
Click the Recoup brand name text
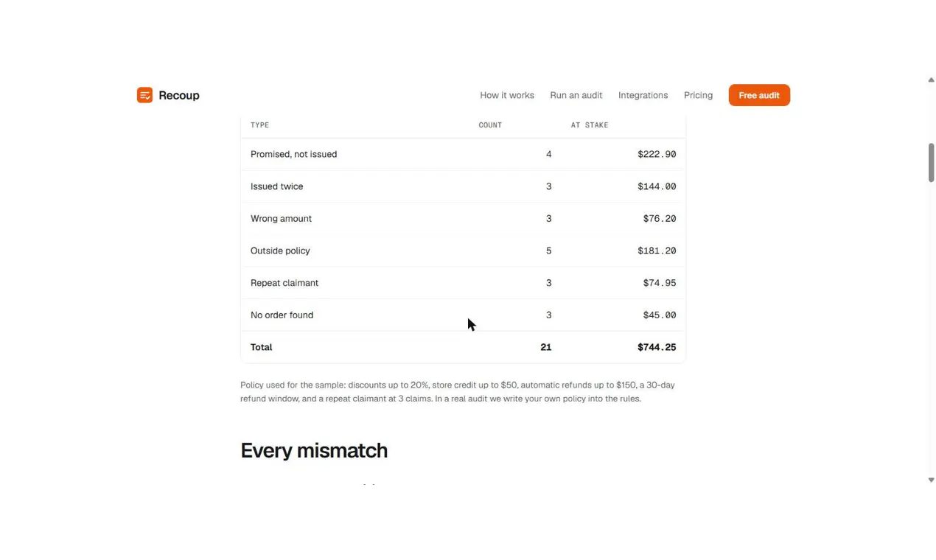coord(179,95)
